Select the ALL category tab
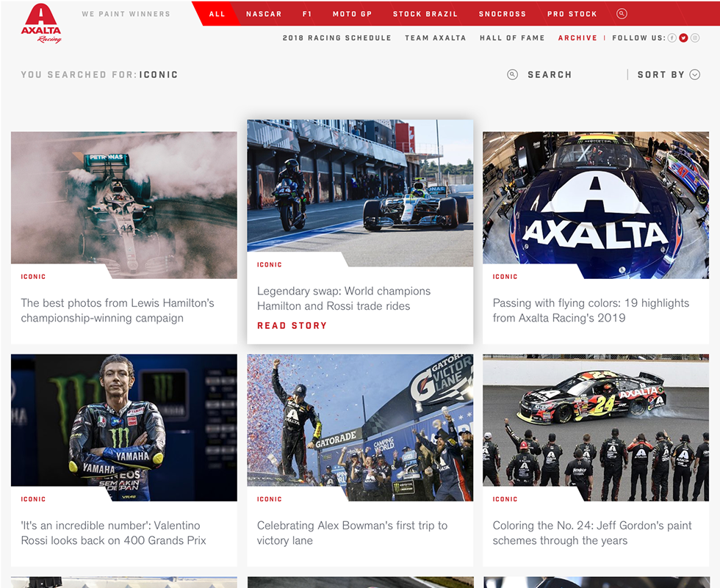The height and width of the screenshot is (588, 720). click(217, 14)
